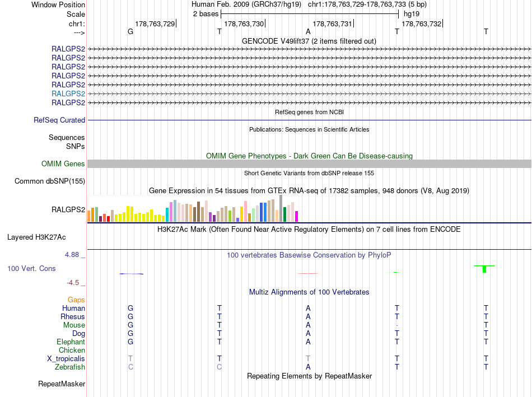Click 'Publications: Sequences in Scientific Articles' title
The width and height of the screenshot is (532, 397).
(309, 129)
